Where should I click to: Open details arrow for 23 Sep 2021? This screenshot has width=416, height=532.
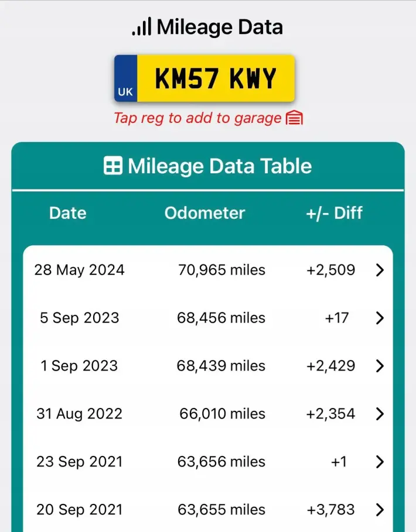click(380, 462)
